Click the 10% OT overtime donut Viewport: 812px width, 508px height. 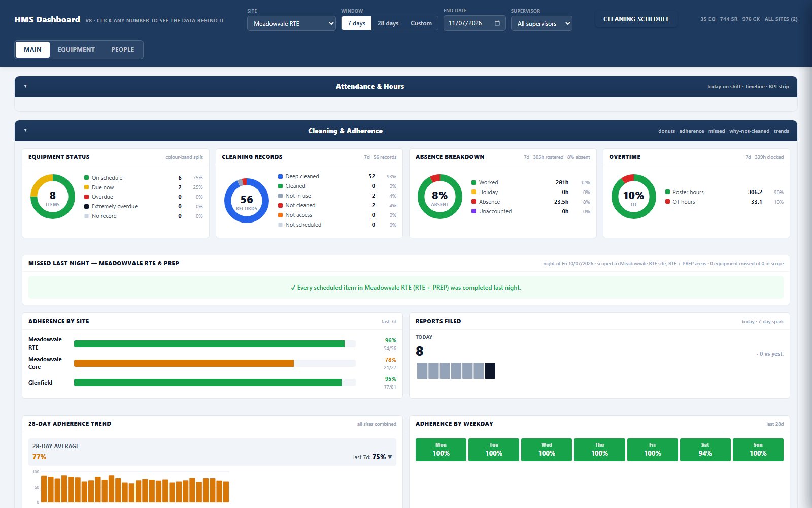coord(634,197)
